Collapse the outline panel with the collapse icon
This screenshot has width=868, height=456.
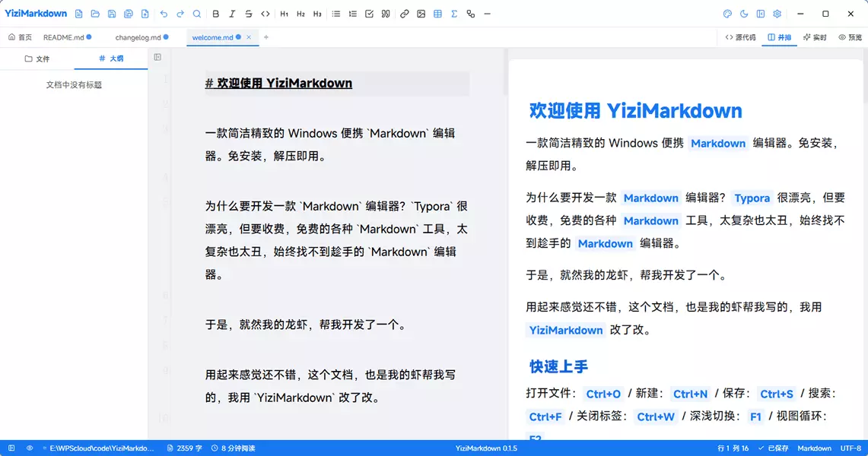(157, 57)
